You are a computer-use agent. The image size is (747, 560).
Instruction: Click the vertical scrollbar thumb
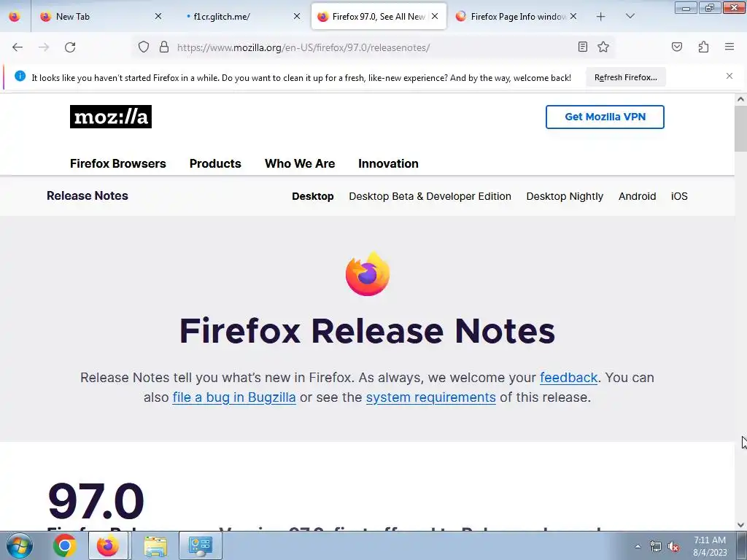click(x=740, y=128)
